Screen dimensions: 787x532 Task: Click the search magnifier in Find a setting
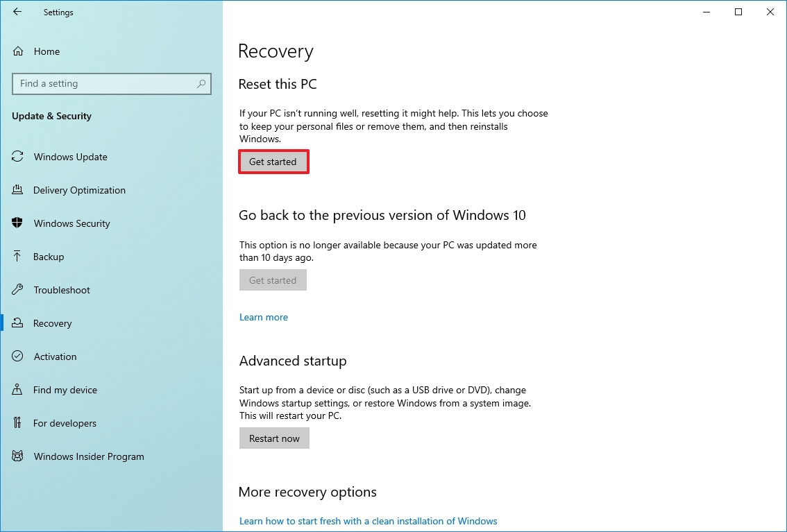(x=201, y=83)
